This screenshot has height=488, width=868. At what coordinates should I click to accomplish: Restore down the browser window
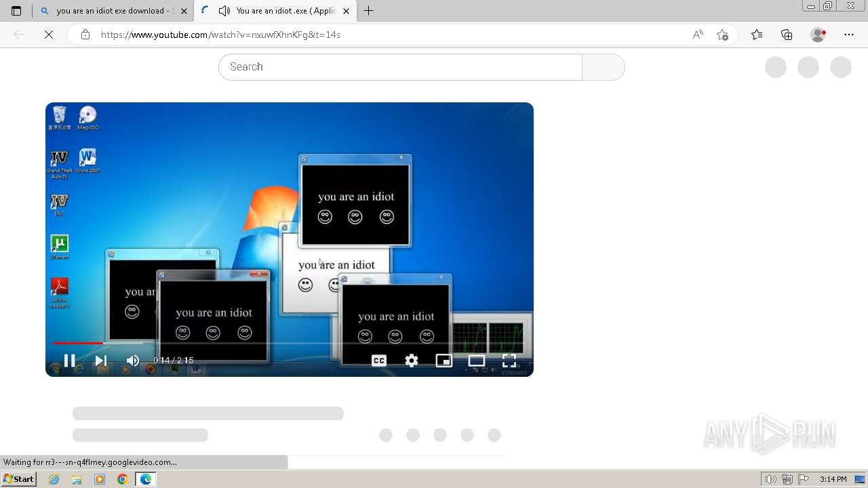pyautogui.click(x=827, y=6)
